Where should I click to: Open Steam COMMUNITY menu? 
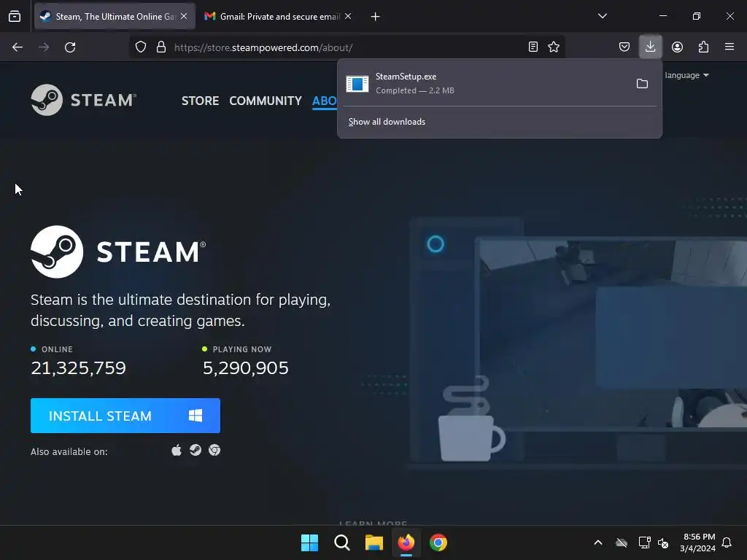[x=266, y=101]
